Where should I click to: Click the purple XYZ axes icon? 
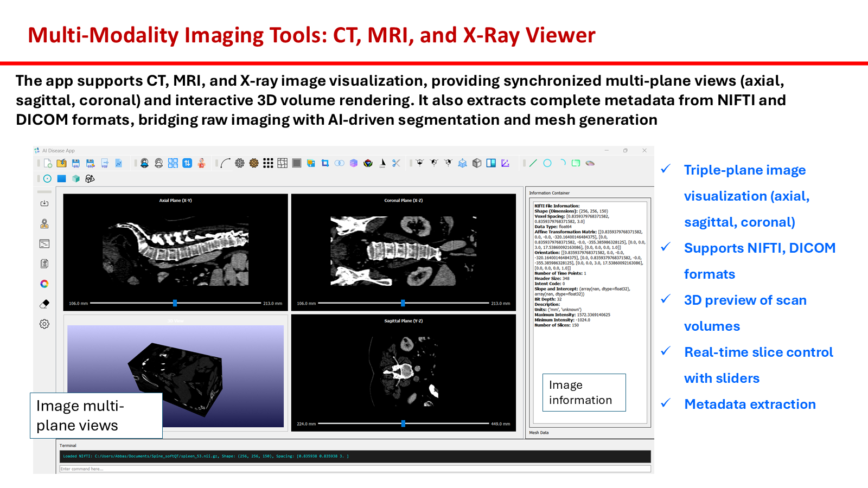click(x=506, y=163)
